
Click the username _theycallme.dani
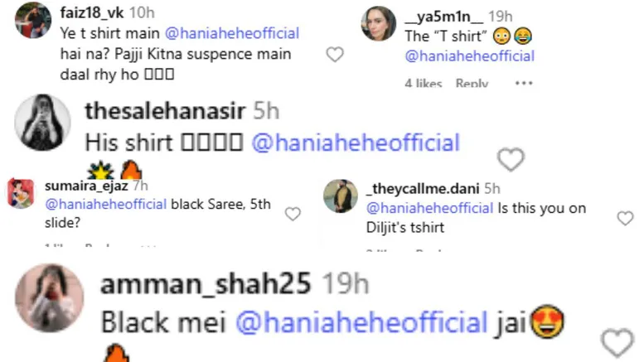pos(422,188)
